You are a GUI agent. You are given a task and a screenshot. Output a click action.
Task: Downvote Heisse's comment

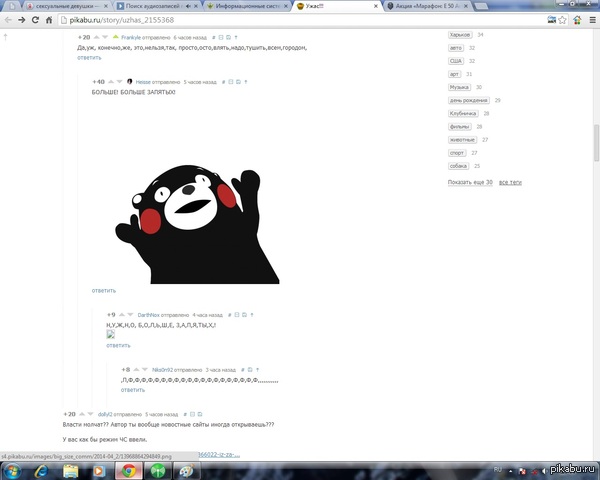pyautogui.click(x=119, y=82)
